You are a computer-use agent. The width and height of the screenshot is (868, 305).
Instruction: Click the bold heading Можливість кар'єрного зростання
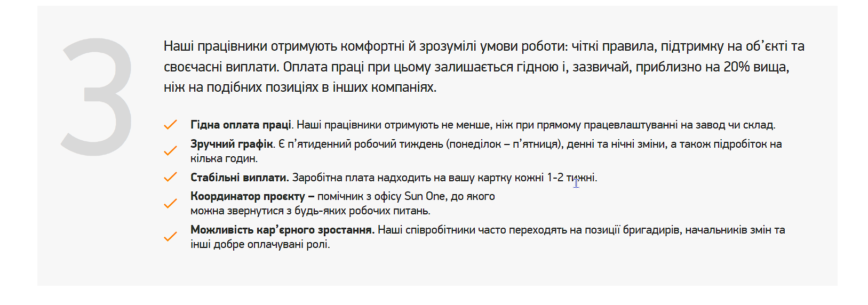click(283, 230)
